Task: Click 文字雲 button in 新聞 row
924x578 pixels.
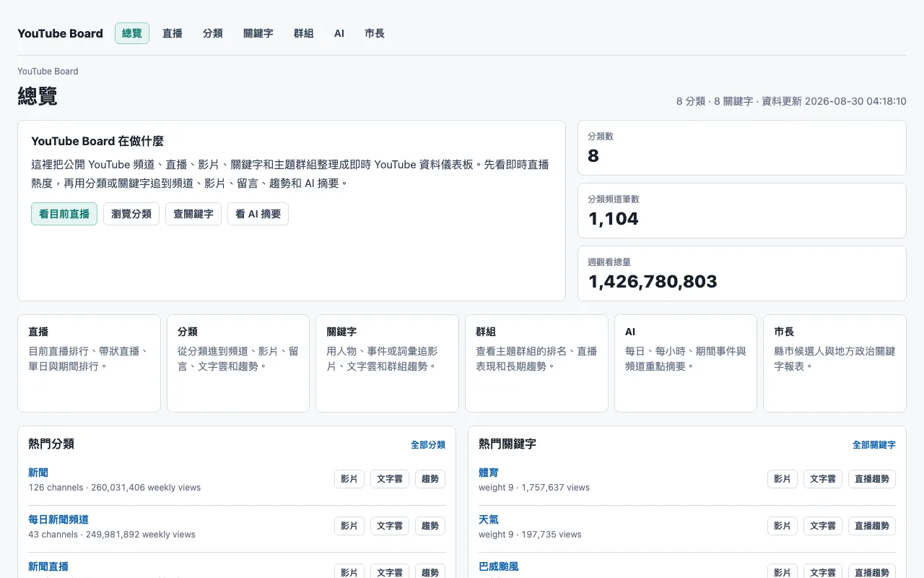Action: pyautogui.click(x=390, y=479)
